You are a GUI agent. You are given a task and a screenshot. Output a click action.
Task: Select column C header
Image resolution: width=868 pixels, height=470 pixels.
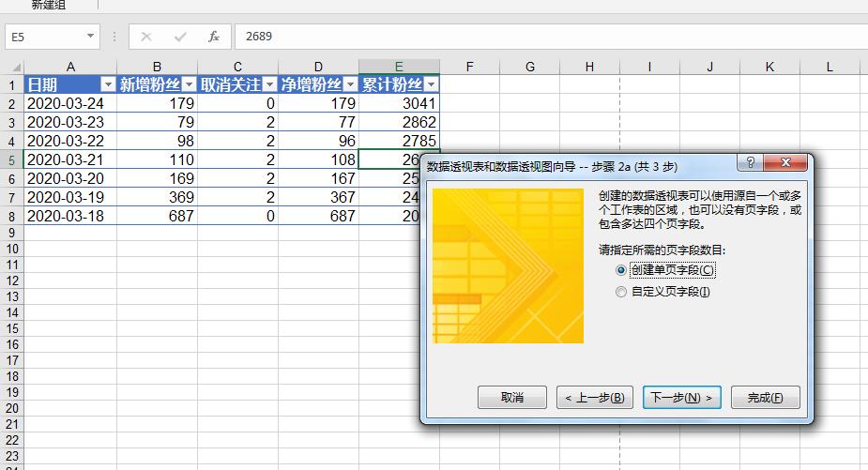tap(237, 67)
